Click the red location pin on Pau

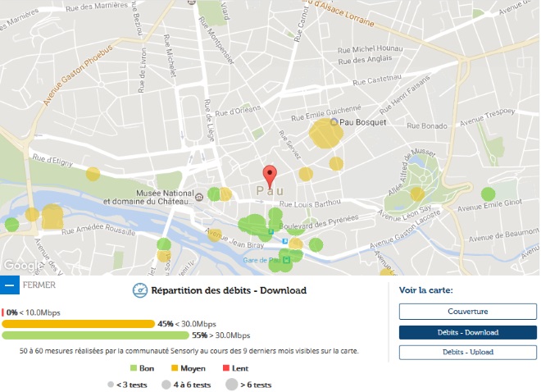270,176
